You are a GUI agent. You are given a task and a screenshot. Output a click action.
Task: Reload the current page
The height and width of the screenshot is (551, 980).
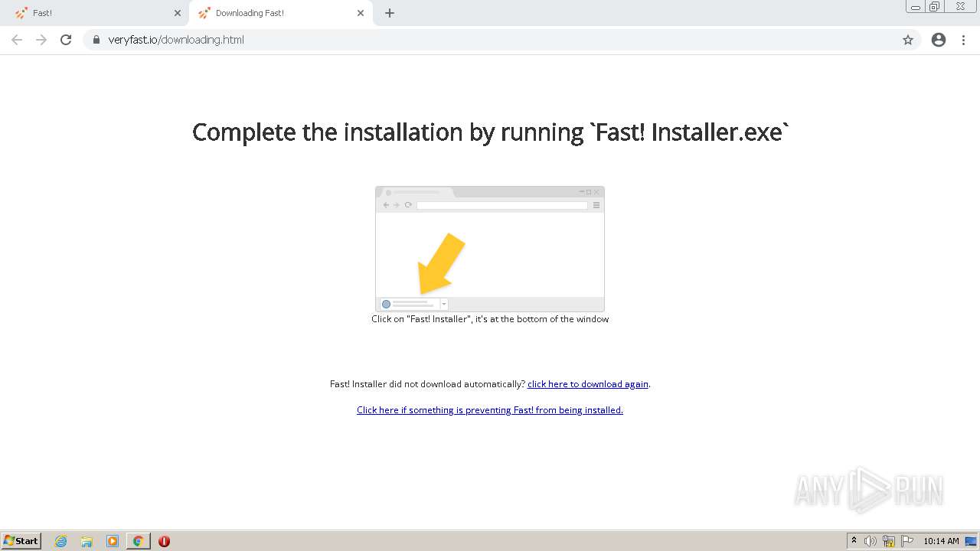coord(66,40)
